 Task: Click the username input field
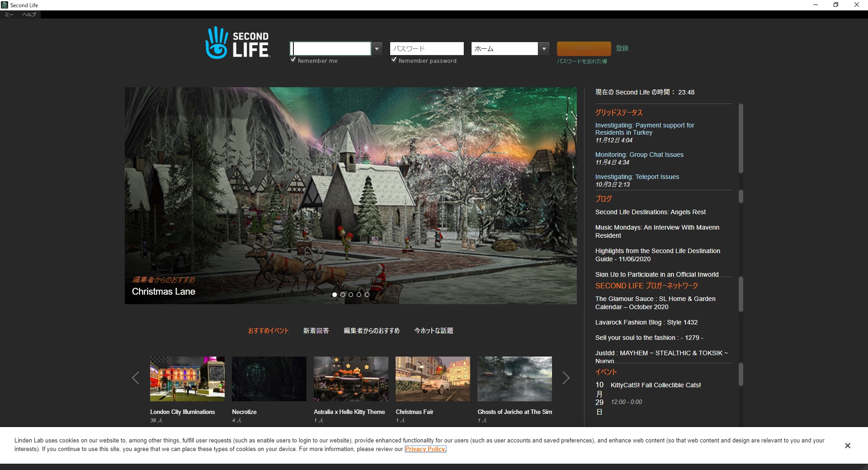pos(330,48)
